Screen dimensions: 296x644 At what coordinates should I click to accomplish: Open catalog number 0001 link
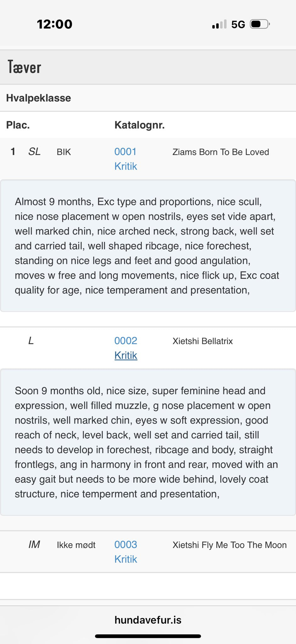[x=125, y=152]
